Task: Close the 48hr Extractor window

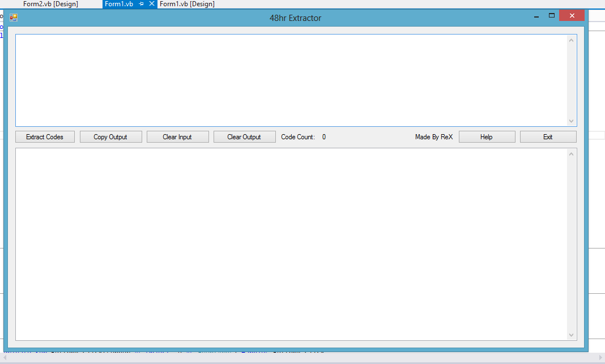Action: 572,15
